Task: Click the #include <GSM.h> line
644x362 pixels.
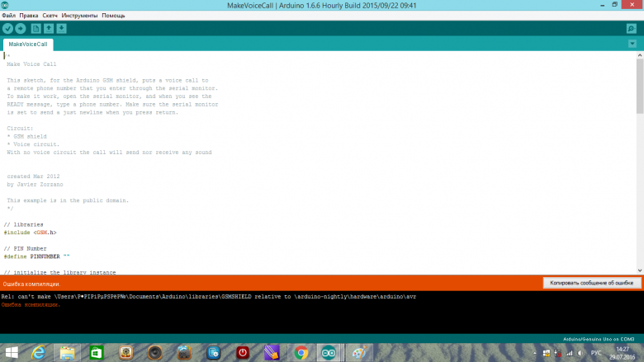Action: pos(30,233)
